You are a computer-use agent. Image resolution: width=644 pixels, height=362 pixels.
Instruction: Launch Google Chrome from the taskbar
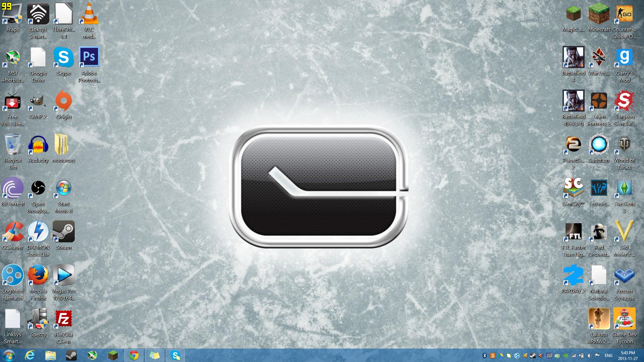(134, 355)
